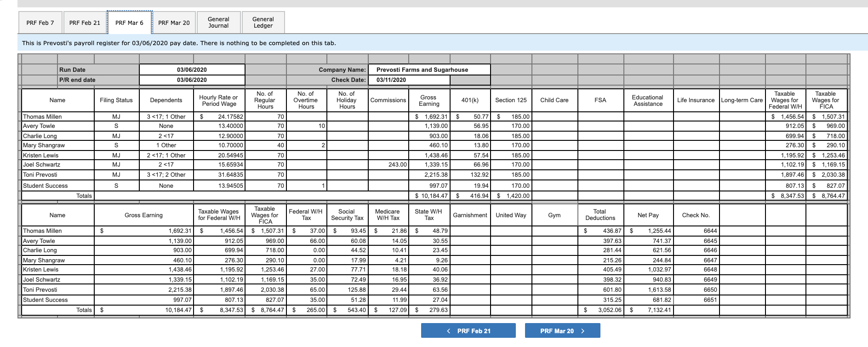Click Section 125 total 1,420.00
The image size is (868, 347).
pyautogui.click(x=511, y=196)
